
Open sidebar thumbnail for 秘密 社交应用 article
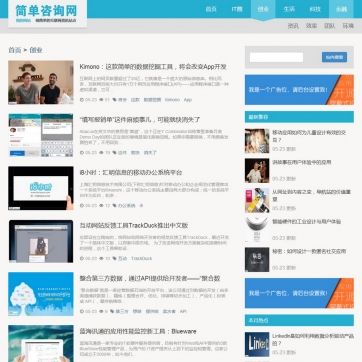[x=257, y=260]
